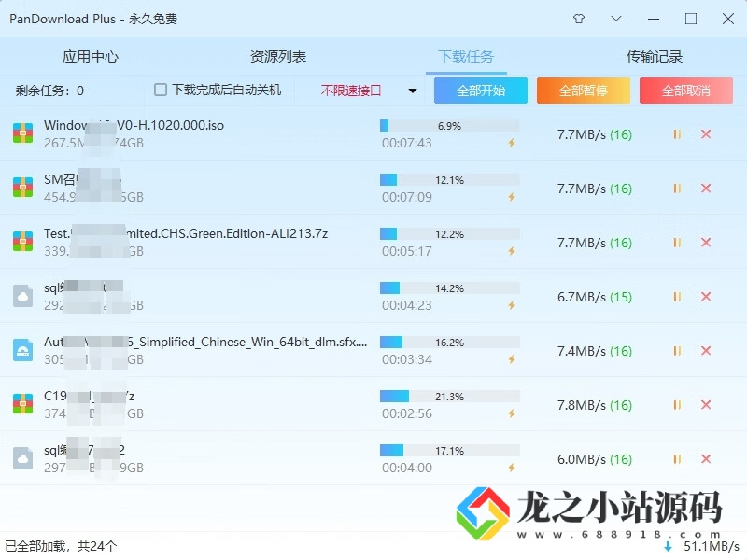Click the 剩余任务: 0 label

(x=49, y=91)
